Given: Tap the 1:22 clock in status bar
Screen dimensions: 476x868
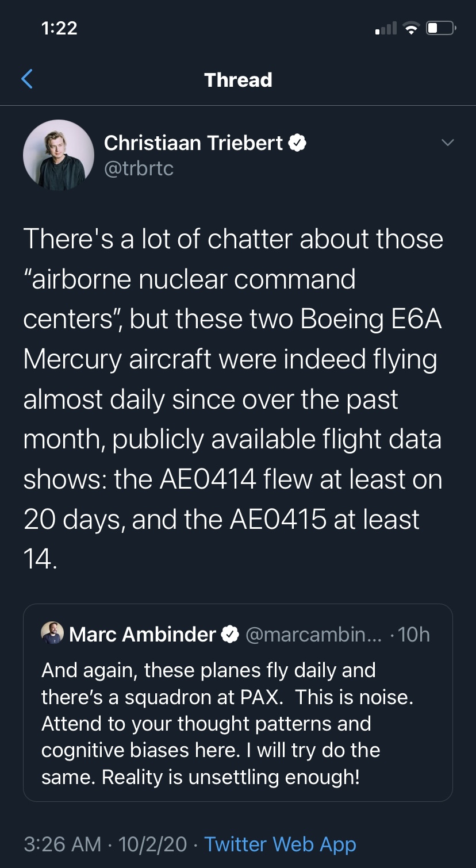Looking at the screenshot, I should click(60, 28).
